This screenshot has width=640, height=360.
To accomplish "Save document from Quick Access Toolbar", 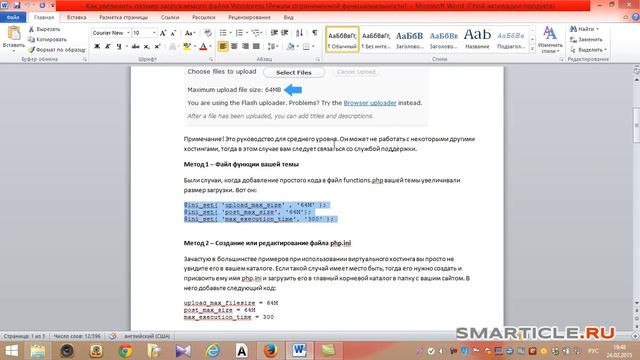I will pyautogui.click(x=17, y=5).
